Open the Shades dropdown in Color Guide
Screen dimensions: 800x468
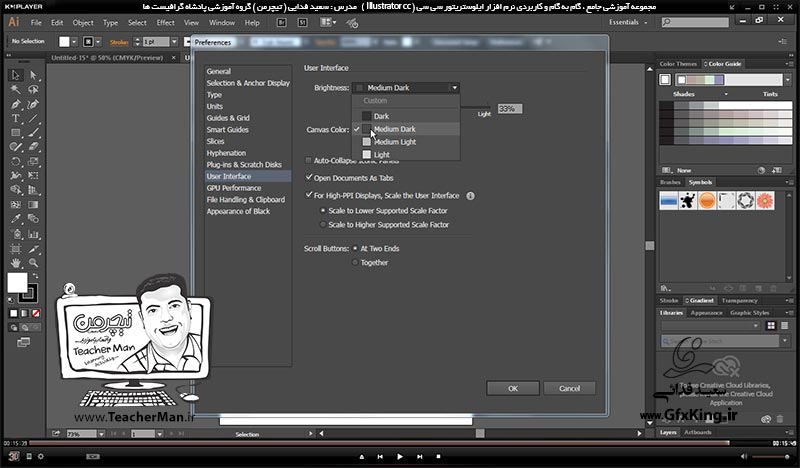point(726,94)
